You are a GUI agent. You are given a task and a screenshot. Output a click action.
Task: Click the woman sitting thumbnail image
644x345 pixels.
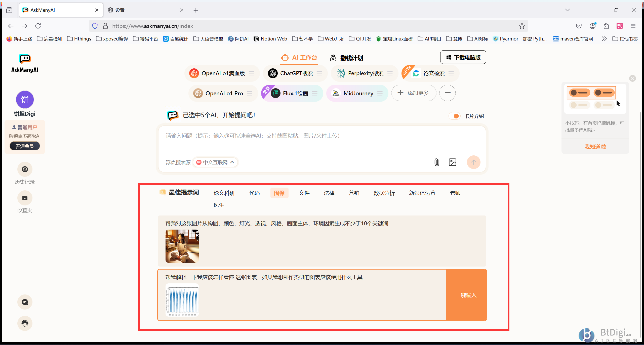pos(182,246)
